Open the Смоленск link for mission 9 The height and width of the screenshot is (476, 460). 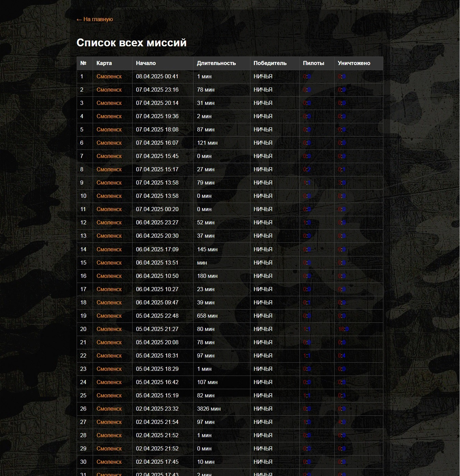(109, 183)
